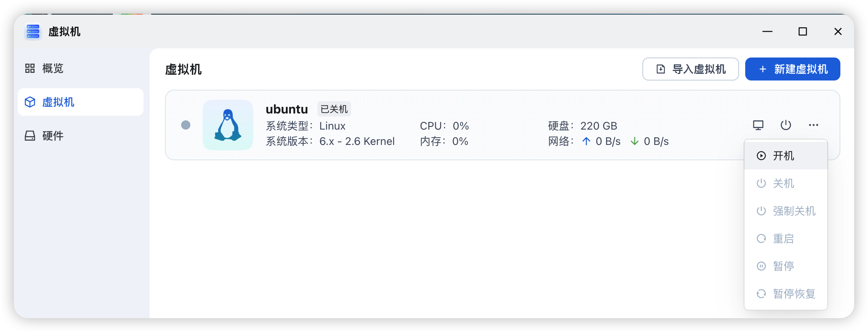Go to the 硬件 hardware sidebar tab
The height and width of the screenshot is (332, 868).
click(x=52, y=136)
